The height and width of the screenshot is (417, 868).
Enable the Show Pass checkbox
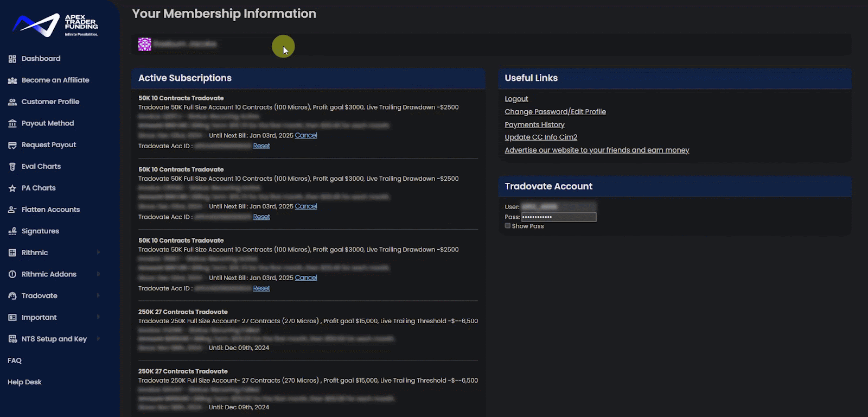tap(508, 226)
